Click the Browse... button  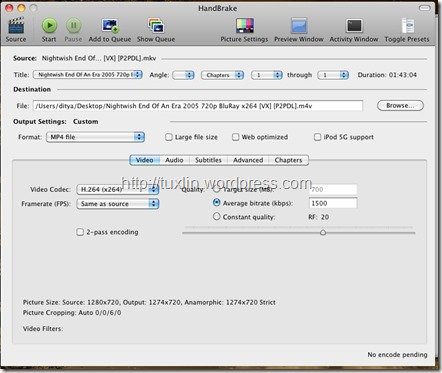(x=400, y=106)
